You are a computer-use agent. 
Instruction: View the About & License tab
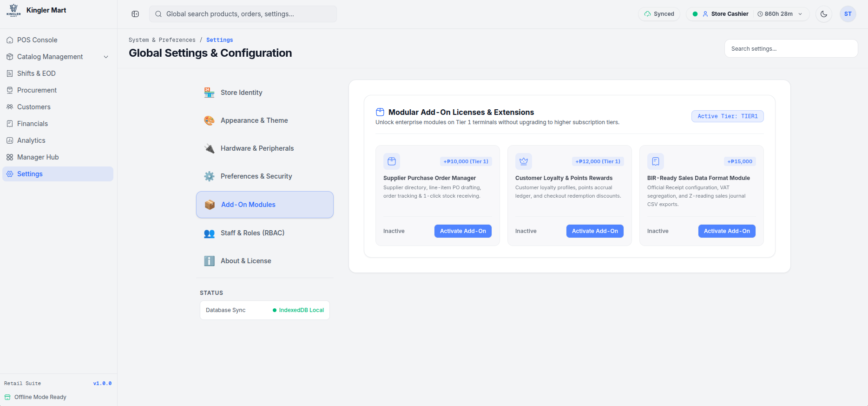tap(265, 261)
